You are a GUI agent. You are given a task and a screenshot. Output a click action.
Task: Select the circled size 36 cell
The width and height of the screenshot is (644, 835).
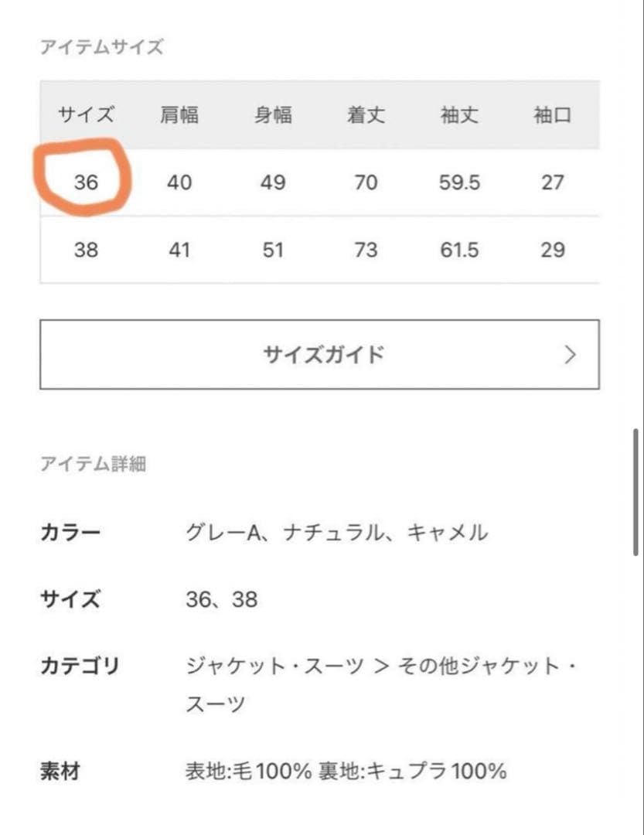click(86, 182)
